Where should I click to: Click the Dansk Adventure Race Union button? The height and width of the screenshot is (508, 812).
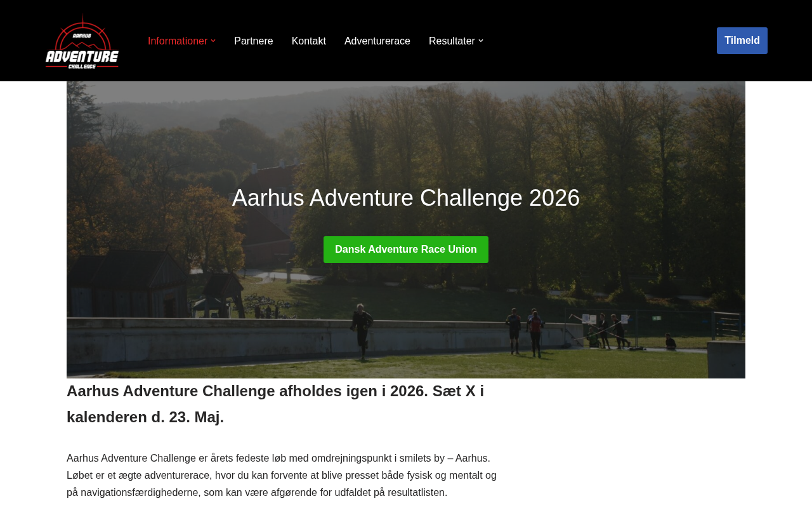click(x=406, y=250)
